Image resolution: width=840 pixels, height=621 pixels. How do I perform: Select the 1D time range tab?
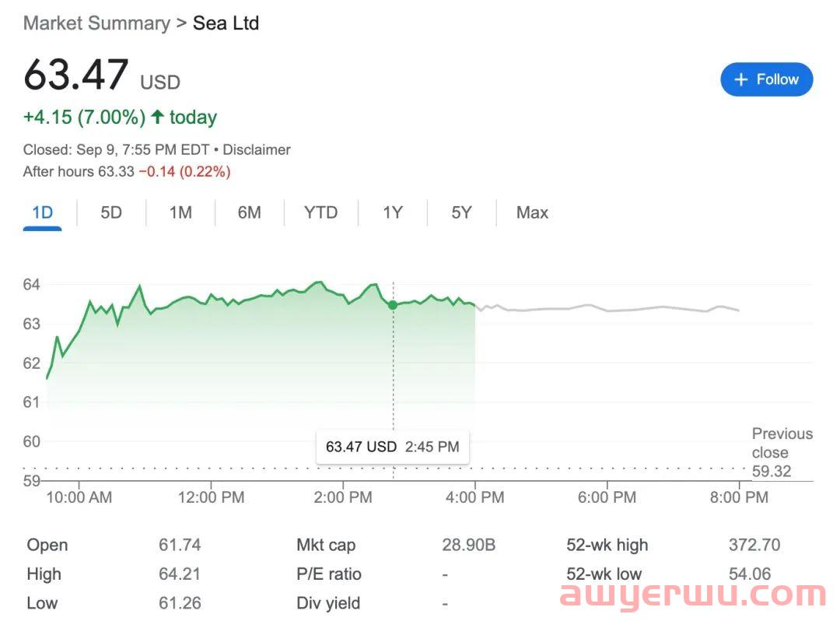(42, 212)
